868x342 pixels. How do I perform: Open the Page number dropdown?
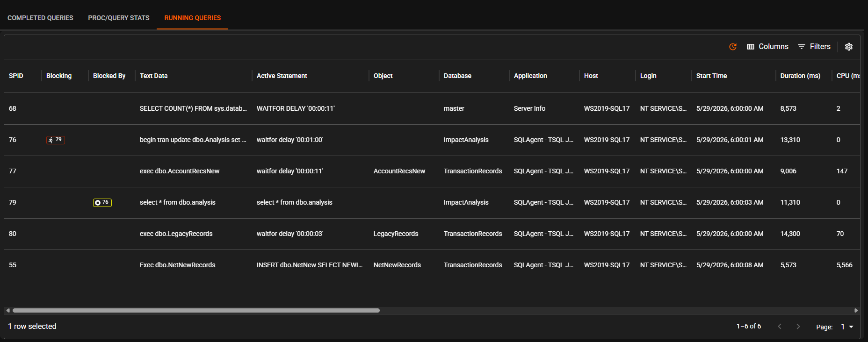(847, 327)
